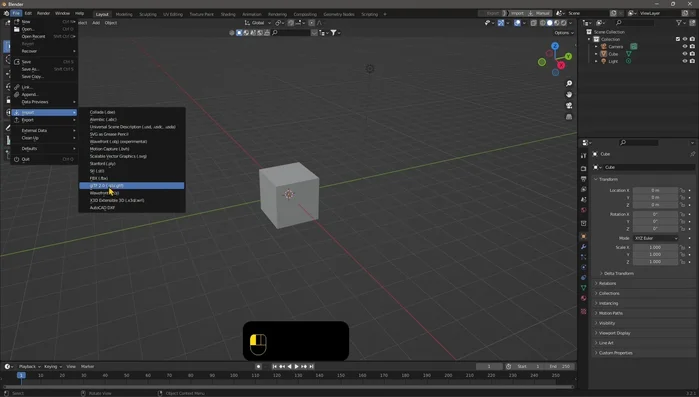Click Save As in the File menu
Screen dimensions: 699x397
[44, 69]
